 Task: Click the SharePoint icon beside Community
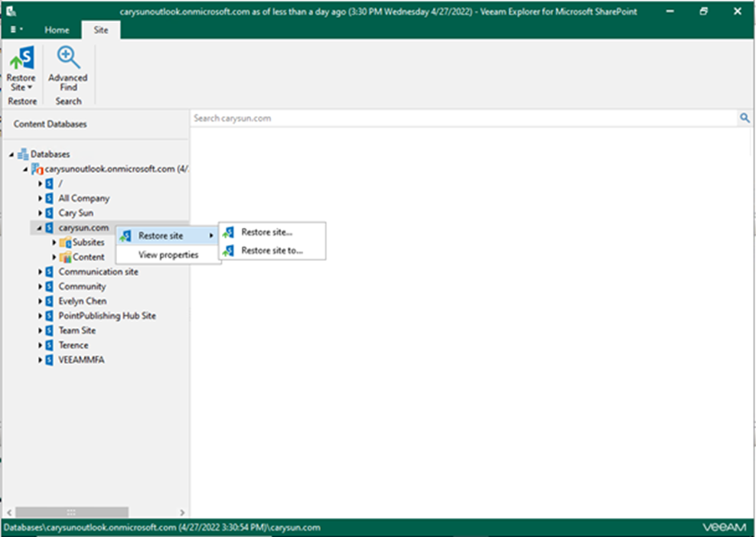[x=49, y=286]
